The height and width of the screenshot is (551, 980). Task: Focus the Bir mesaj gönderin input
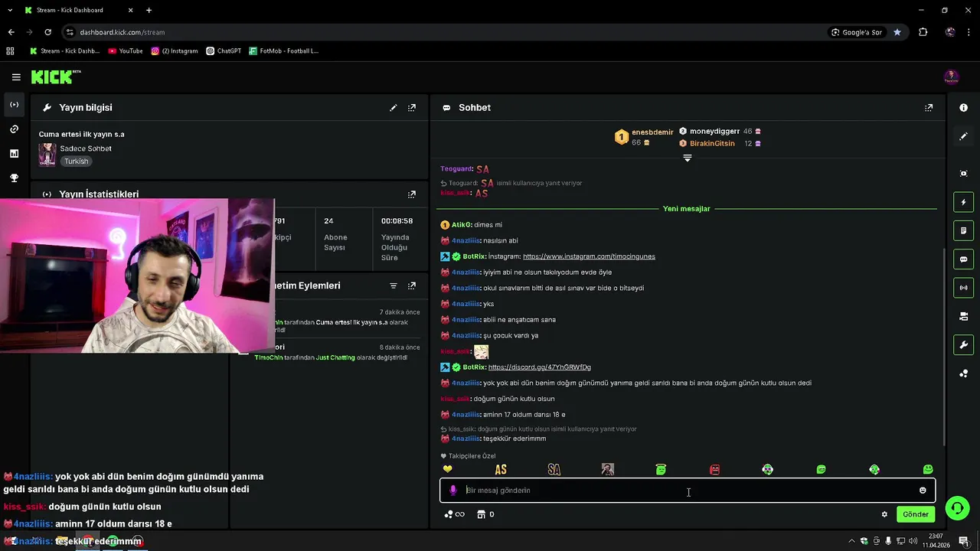689,491
